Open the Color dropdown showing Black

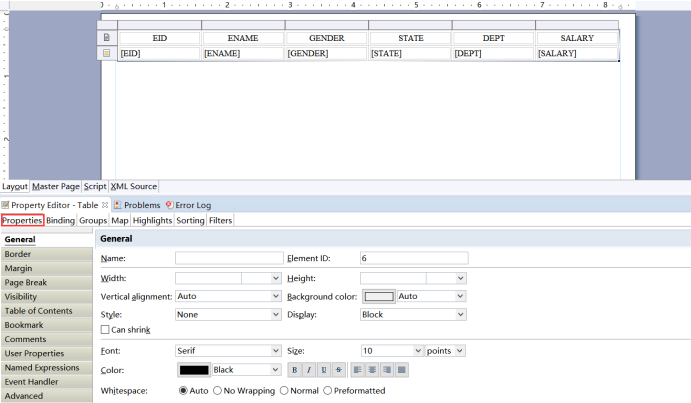(x=246, y=370)
